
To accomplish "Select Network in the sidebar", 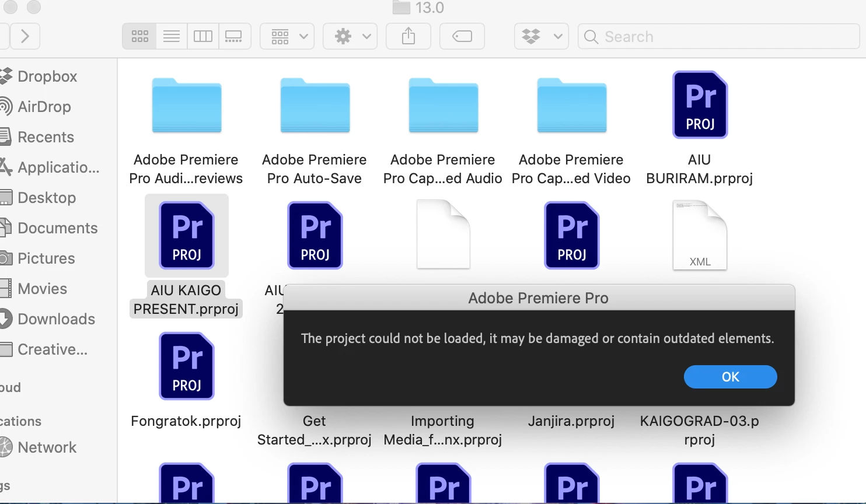I will 47,447.
